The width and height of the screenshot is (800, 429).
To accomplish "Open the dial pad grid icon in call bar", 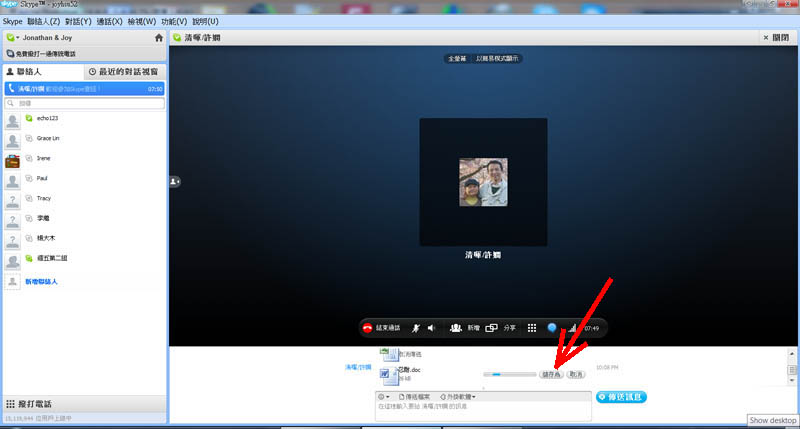I will coord(532,328).
